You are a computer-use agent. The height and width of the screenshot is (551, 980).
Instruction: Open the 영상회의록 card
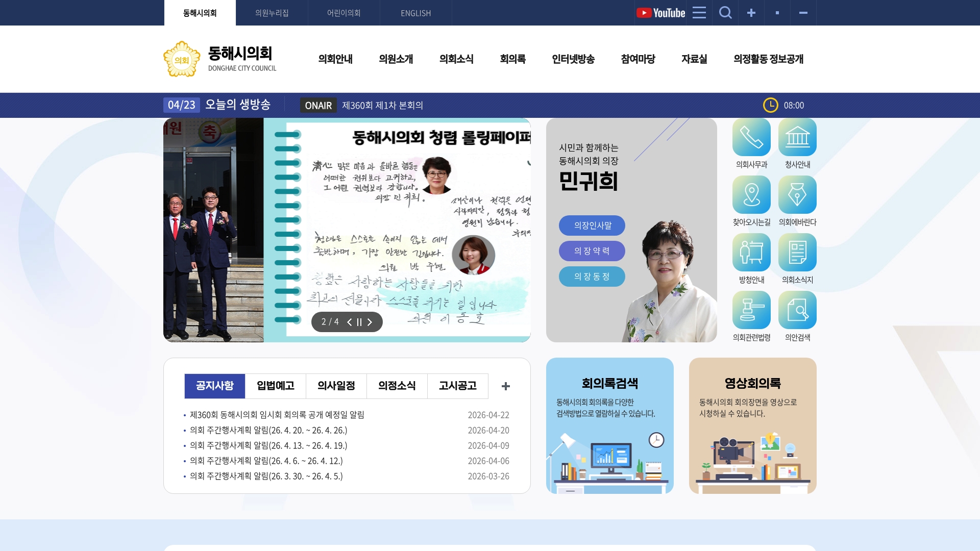(x=753, y=426)
